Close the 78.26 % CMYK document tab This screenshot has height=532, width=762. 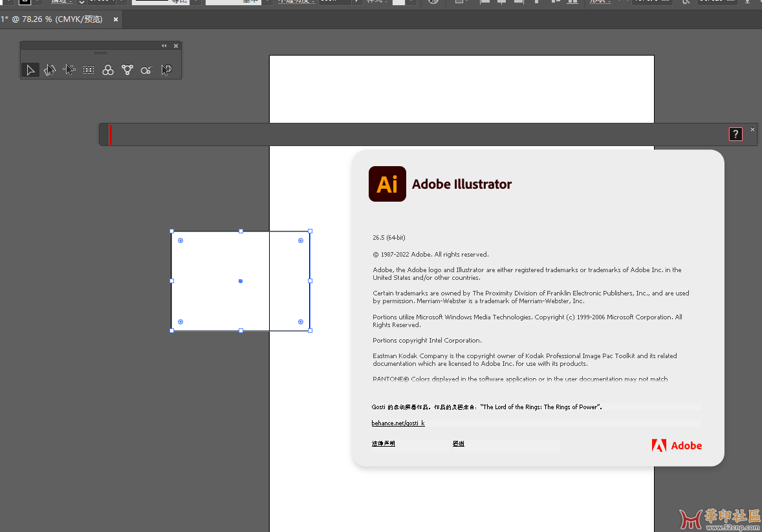coord(116,19)
